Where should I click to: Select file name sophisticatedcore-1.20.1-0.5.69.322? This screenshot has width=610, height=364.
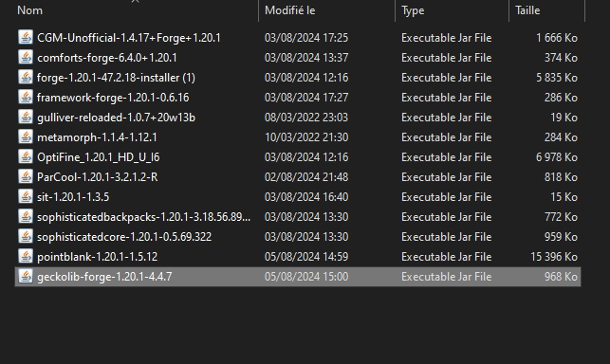(x=124, y=236)
